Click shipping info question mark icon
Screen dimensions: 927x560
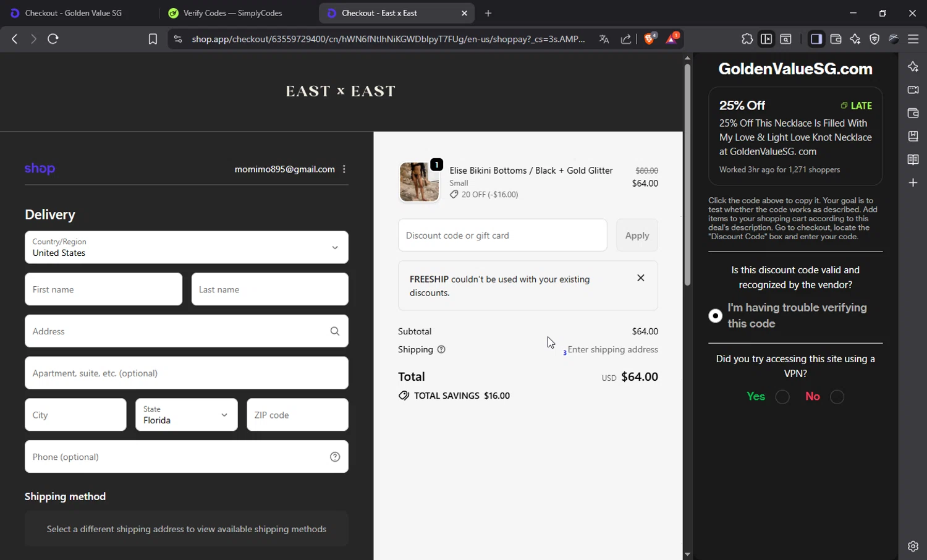(x=441, y=349)
